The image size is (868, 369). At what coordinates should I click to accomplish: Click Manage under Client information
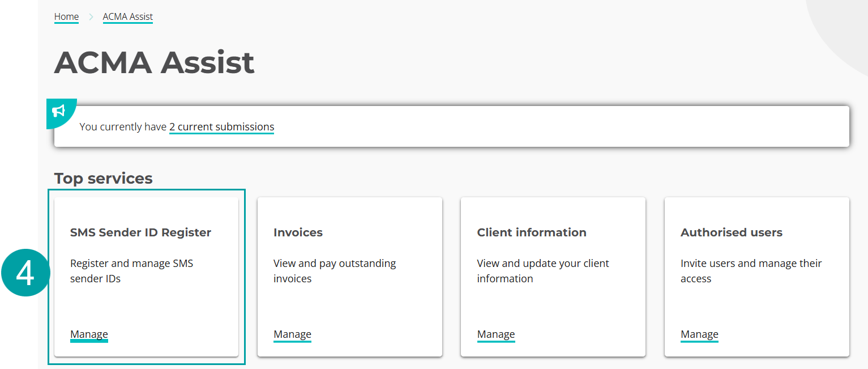point(495,334)
